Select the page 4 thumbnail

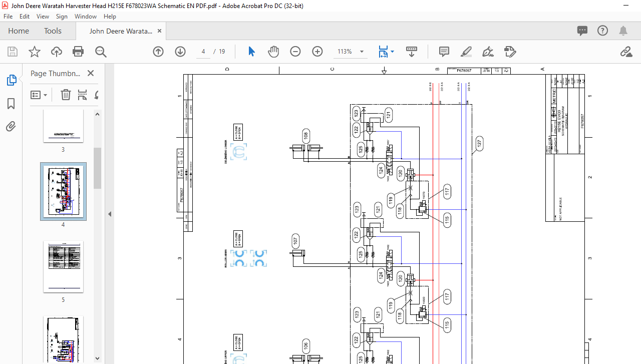[x=63, y=191]
